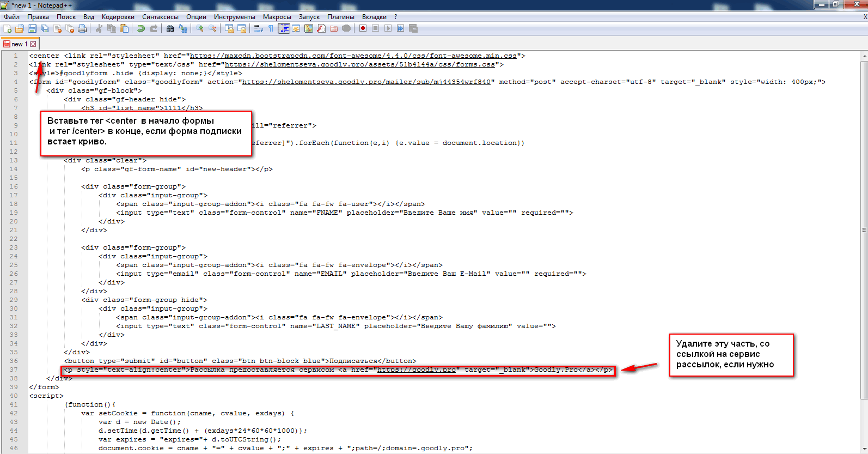Click the mailer/sub form action URL

[x=366, y=82]
